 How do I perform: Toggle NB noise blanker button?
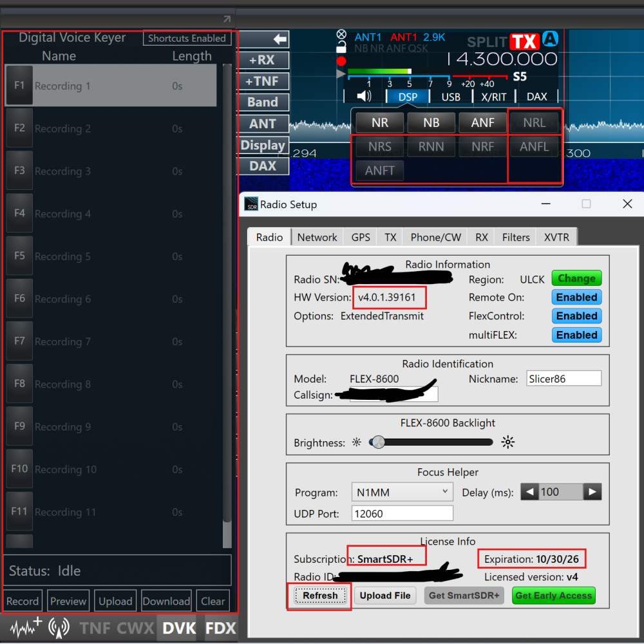pyautogui.click(x=431, y=123)
